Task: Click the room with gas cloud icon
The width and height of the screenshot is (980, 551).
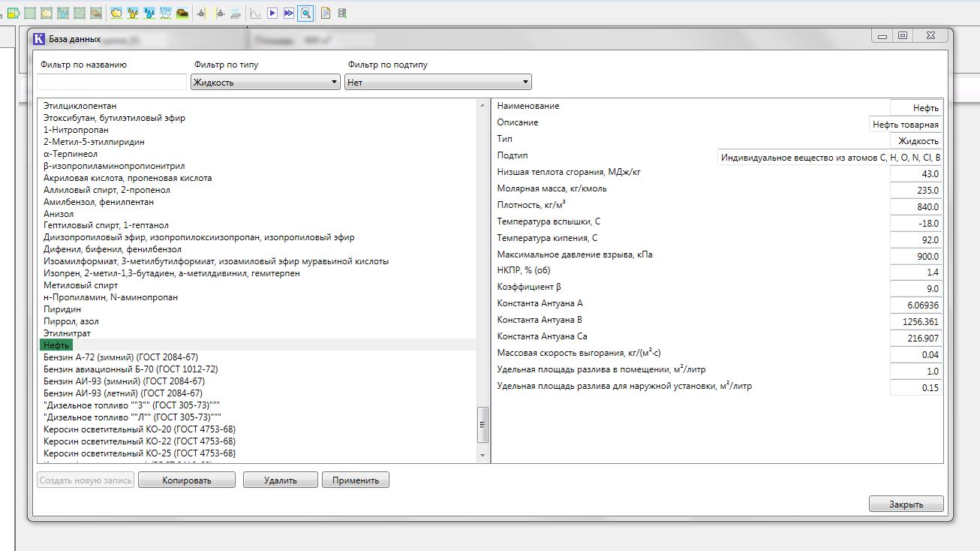Action: point(47,13)
